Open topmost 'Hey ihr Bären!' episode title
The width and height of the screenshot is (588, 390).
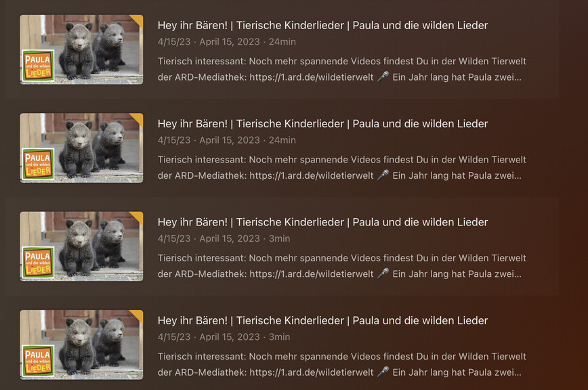click(322, 26)
